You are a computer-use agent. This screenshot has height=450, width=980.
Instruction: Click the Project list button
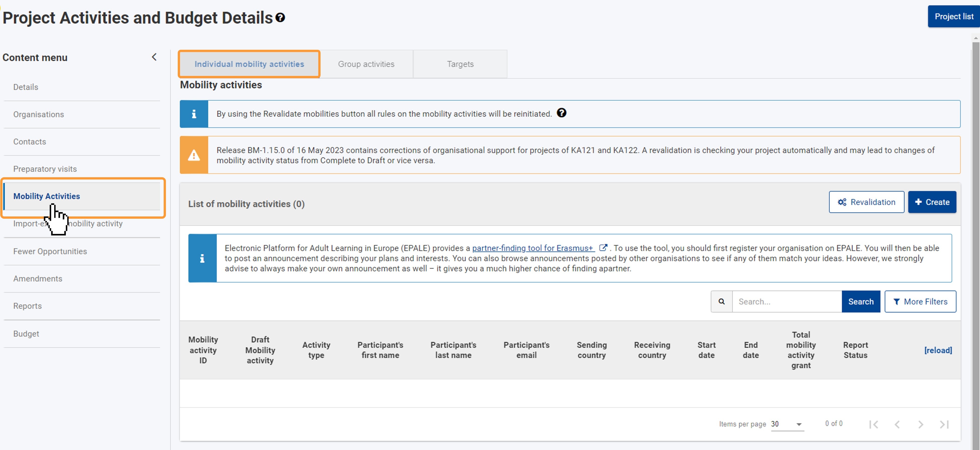click(954, 16)
